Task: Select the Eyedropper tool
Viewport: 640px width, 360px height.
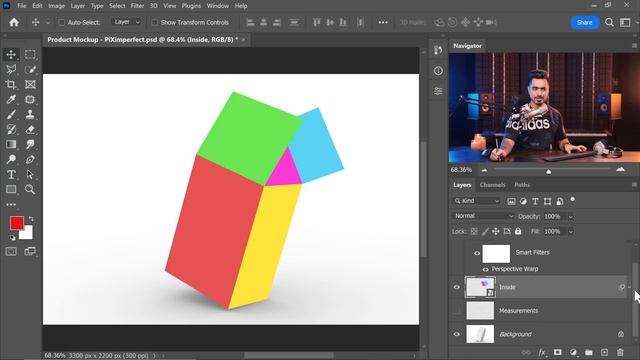Action: 11,100
